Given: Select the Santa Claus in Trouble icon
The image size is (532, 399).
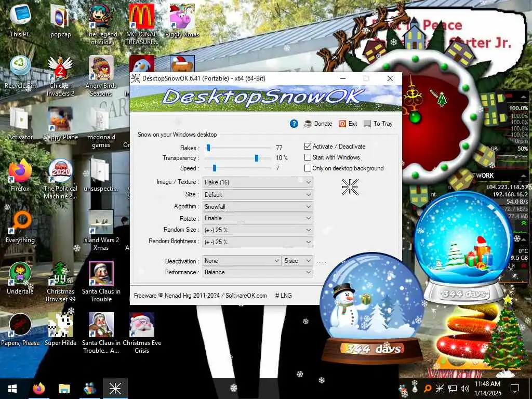Looking at the screenshot, I should (x=101, y=282).
